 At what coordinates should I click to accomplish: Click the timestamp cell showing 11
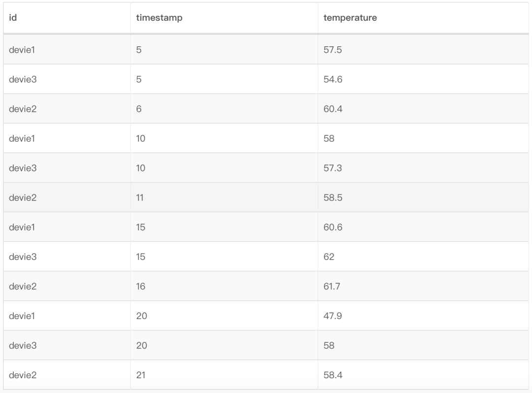click(140, 197)
